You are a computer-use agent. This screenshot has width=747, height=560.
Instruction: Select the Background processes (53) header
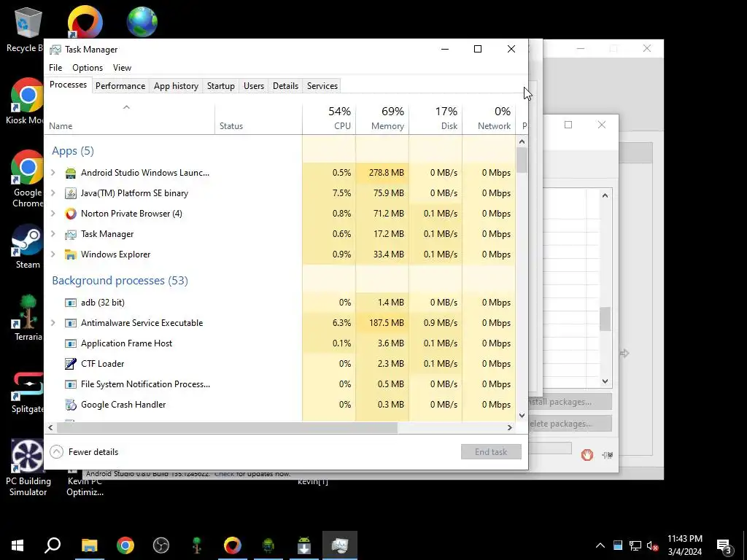120,281
